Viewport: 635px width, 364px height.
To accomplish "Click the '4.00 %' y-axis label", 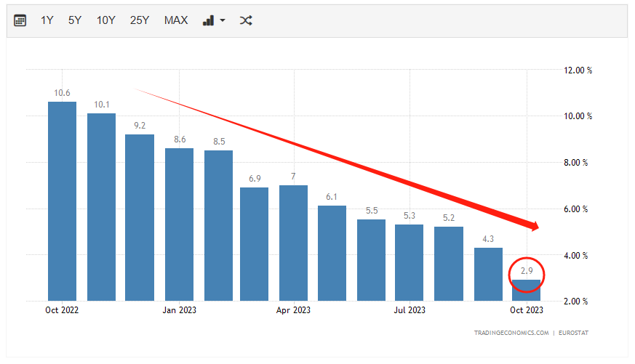I will tap(576, 256).
